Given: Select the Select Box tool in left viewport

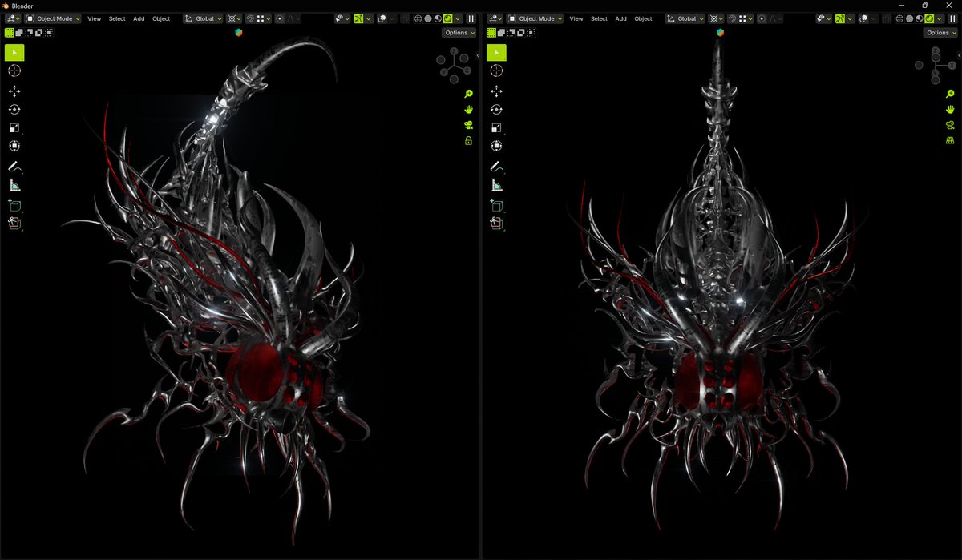Looking at the screenshot, I should click(x=14, y=53).
